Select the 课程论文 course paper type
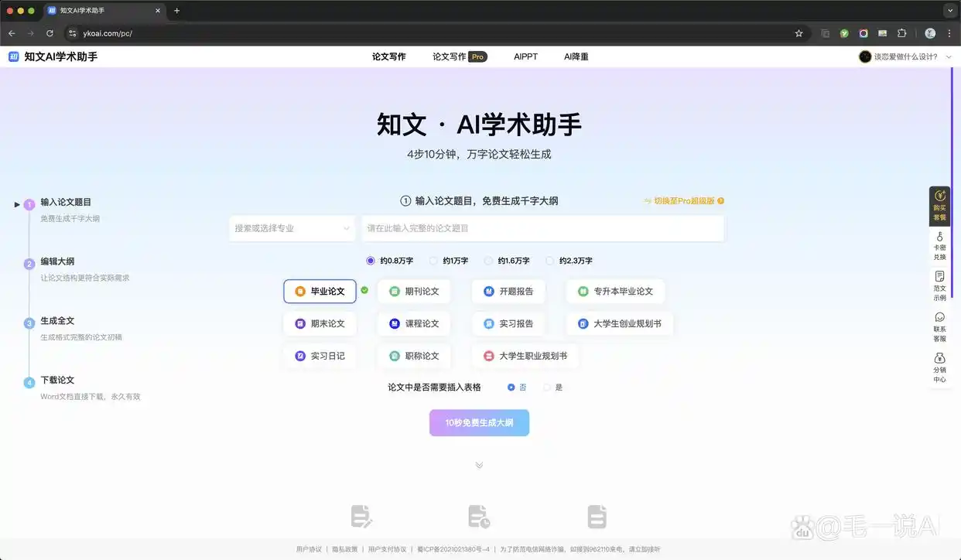Viewport: 961px width, 560px height. 414,323
